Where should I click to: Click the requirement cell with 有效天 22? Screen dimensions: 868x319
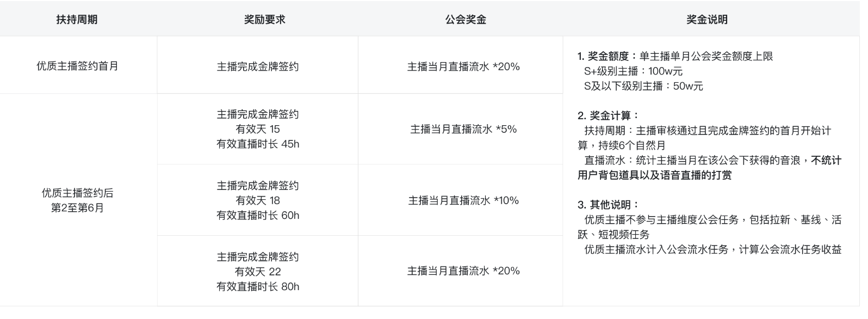258,272
